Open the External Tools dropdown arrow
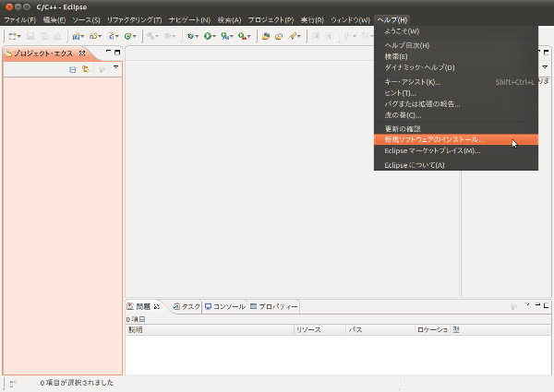This screenshot has height=392, width=554. coord(249,36)
